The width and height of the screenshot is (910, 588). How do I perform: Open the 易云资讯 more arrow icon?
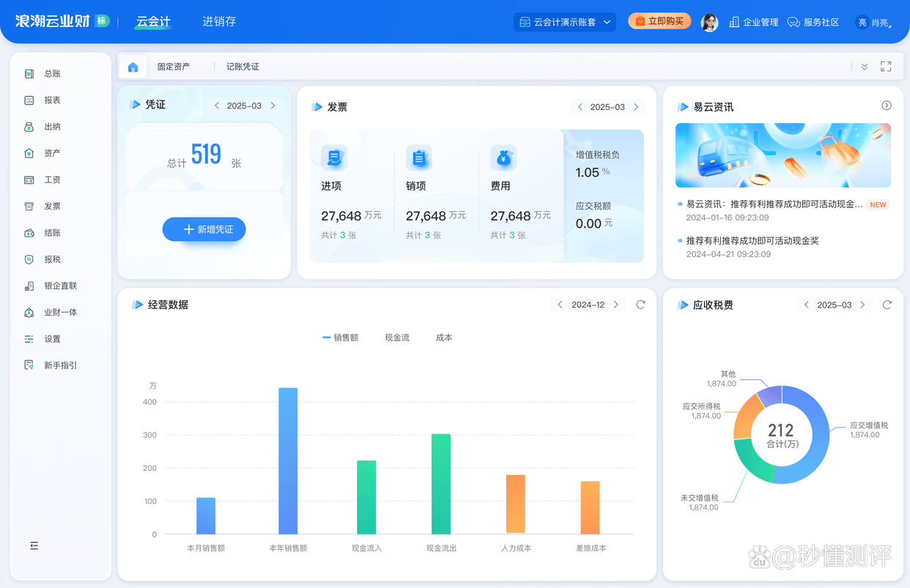tap(887, 105)
